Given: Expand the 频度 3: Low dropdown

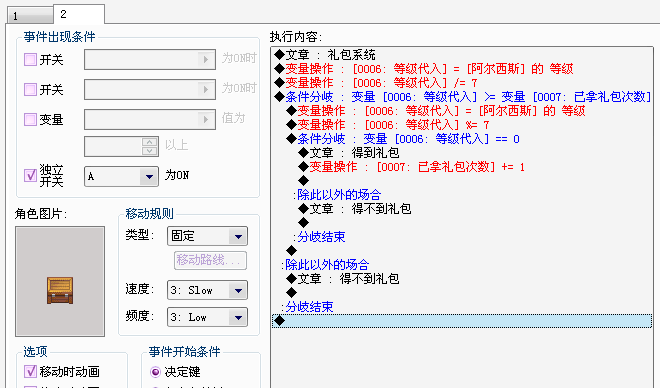Looking at the screenshot, I should pyautogui.click(x=207, y=317).
